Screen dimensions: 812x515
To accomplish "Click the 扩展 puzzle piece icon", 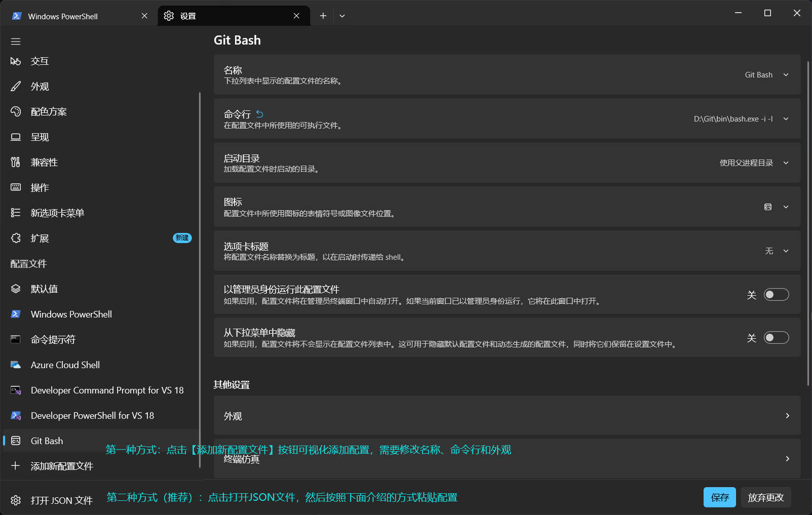I will tap(16, 239).
